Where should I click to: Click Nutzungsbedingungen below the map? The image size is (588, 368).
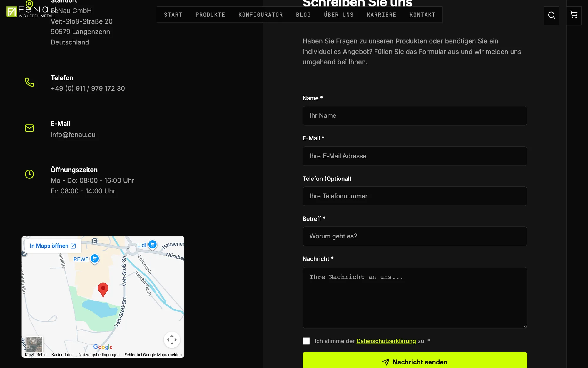[99, 355]
